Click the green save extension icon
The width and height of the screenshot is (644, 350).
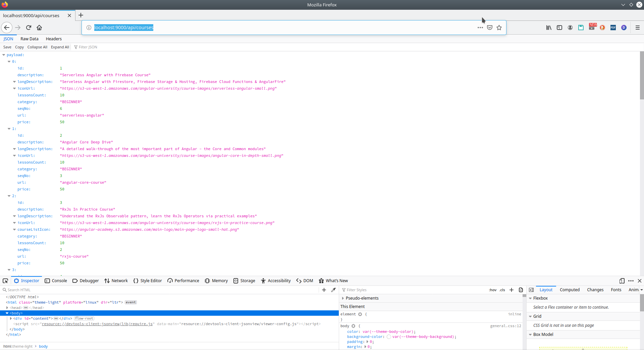coord(581,28)
